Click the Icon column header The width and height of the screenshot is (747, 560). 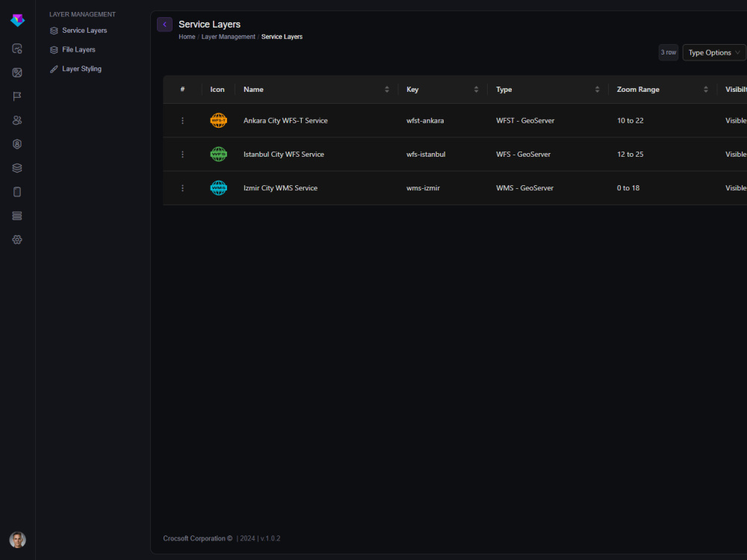click(217, 90)
